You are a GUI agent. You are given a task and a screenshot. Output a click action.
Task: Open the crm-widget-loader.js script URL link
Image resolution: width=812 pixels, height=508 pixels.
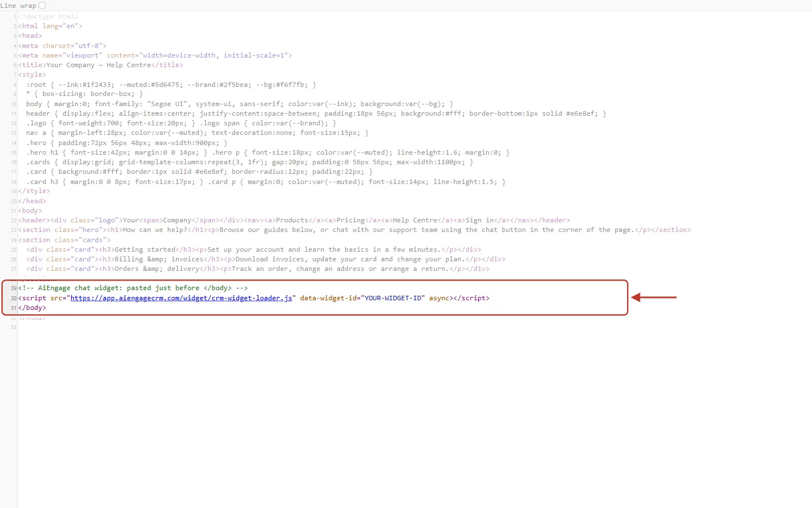181,298
